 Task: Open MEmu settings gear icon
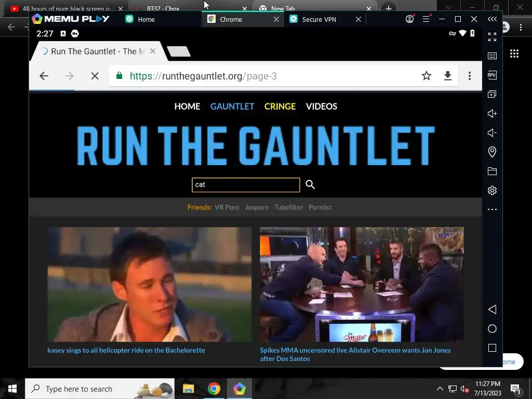[492, 190]
